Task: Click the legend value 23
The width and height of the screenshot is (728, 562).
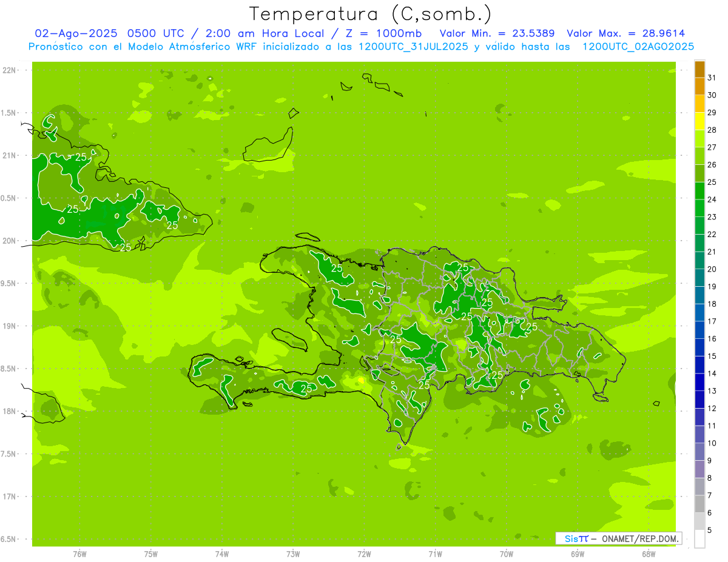Action: pos(712,217)
